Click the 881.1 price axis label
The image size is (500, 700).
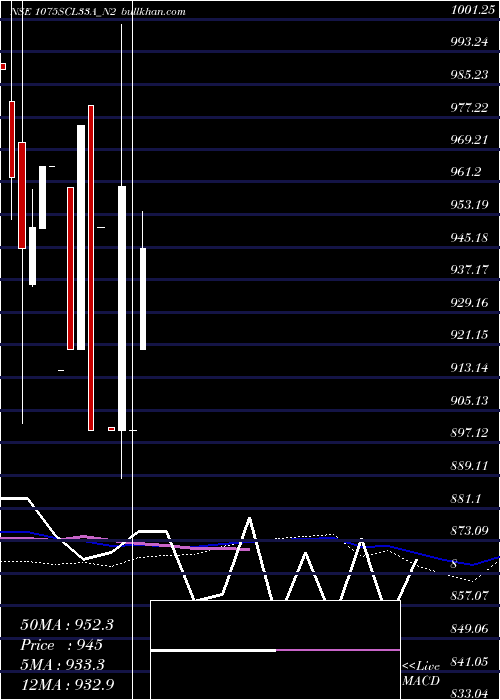(x=466, y=498)
